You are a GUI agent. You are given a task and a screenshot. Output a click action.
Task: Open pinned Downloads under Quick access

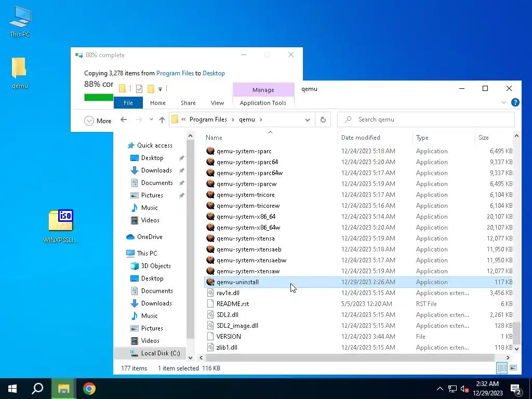[156, 170]
